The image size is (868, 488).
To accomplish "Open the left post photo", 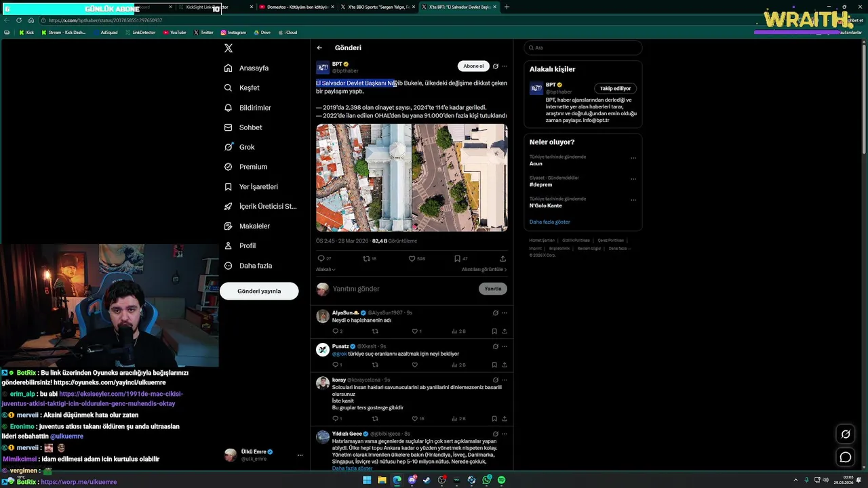I will [363, 178].
